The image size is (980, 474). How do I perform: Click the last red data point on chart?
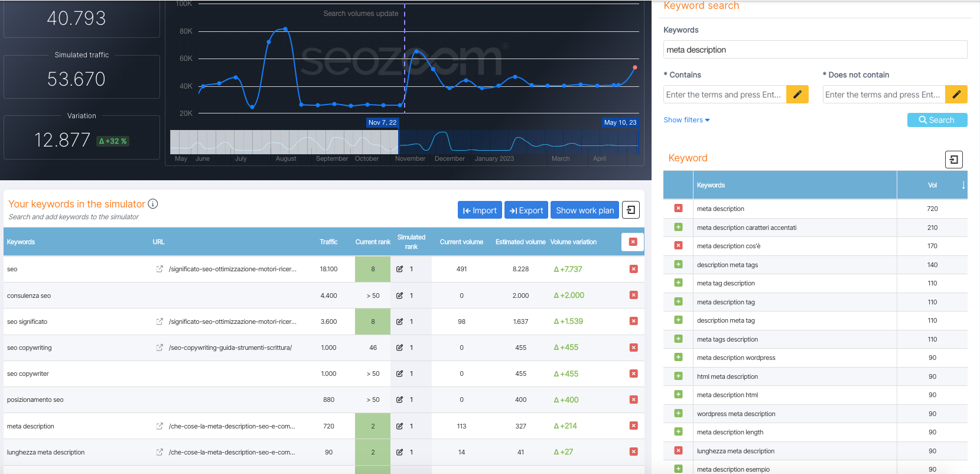(x=635, y=67)
